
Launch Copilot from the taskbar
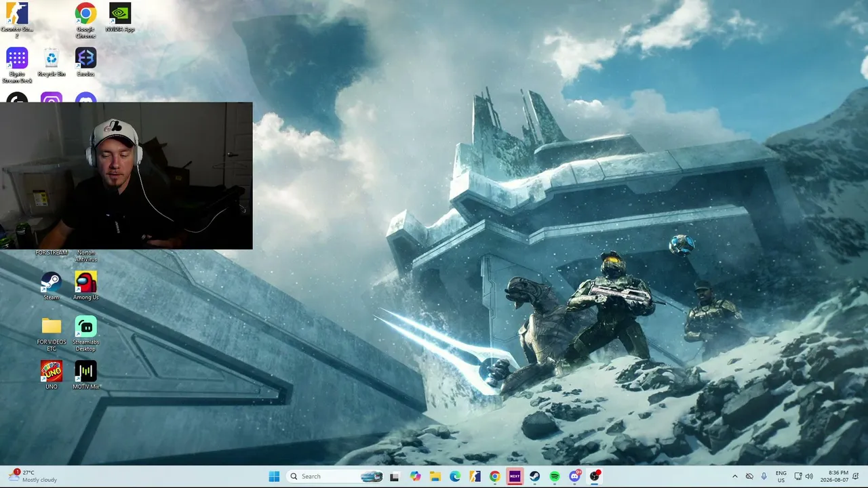coord(415,476)
